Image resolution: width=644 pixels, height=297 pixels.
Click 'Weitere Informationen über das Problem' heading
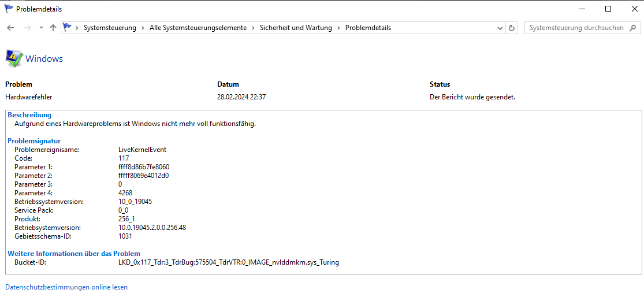74,254
